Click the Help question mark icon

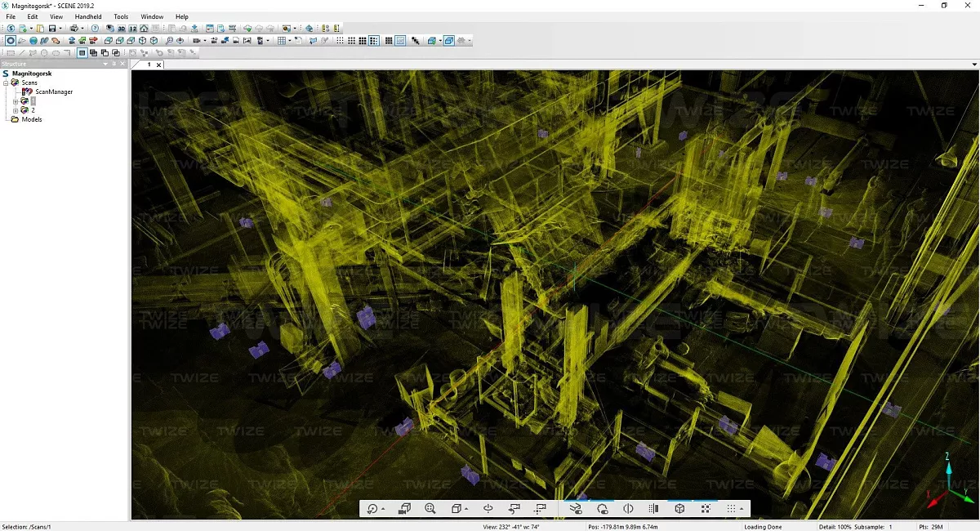coord(95,29)
